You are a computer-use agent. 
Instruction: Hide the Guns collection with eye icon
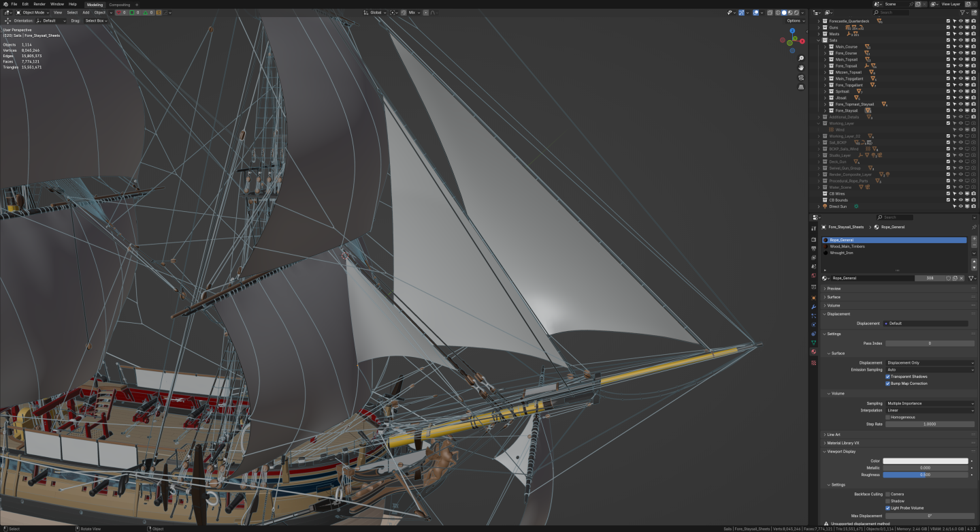[x=960, y=27]
